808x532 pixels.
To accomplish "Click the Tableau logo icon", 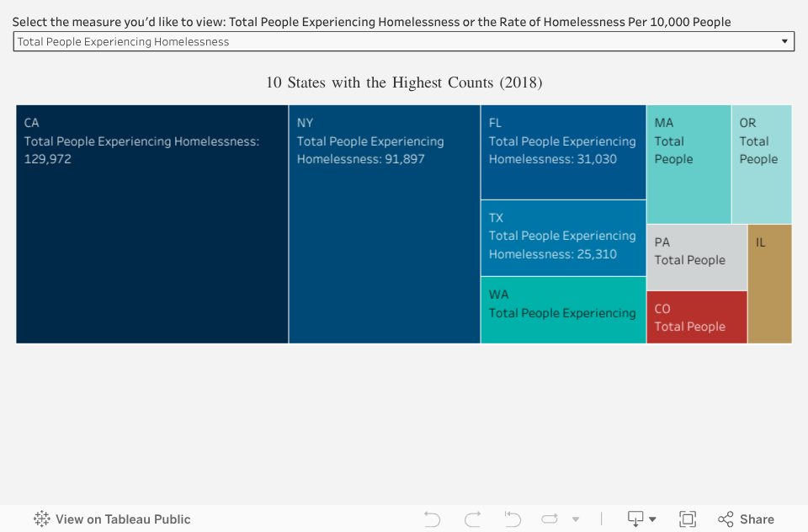I will click(x=42, y=519).
